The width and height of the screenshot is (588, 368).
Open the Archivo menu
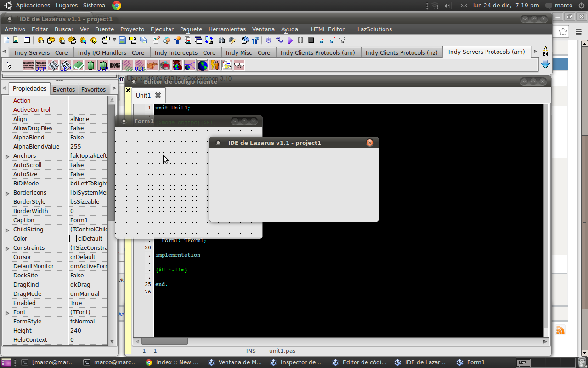(x=15, y=29)
